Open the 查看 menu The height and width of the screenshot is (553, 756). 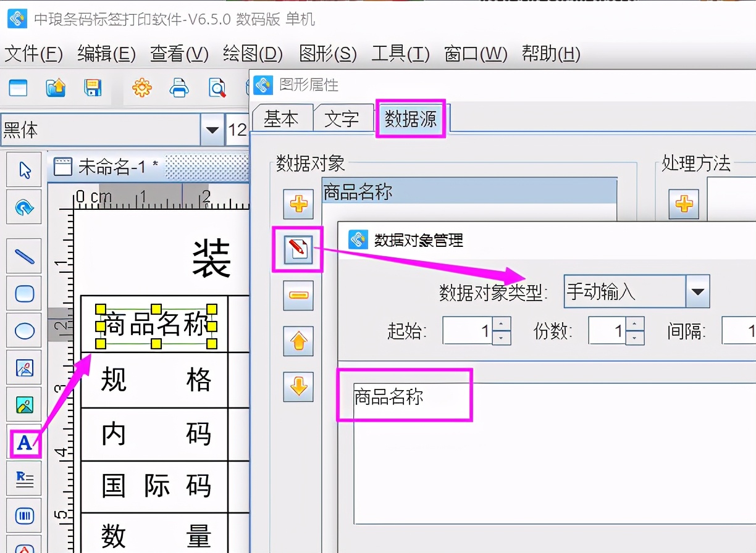[x=179, y=54]
